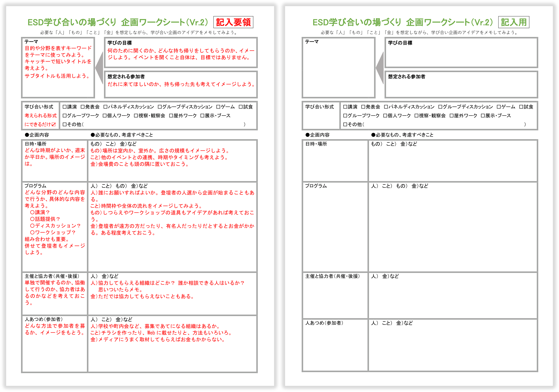
Task: Click the red 記入要領 label box
Action: (x=233, y=22)
